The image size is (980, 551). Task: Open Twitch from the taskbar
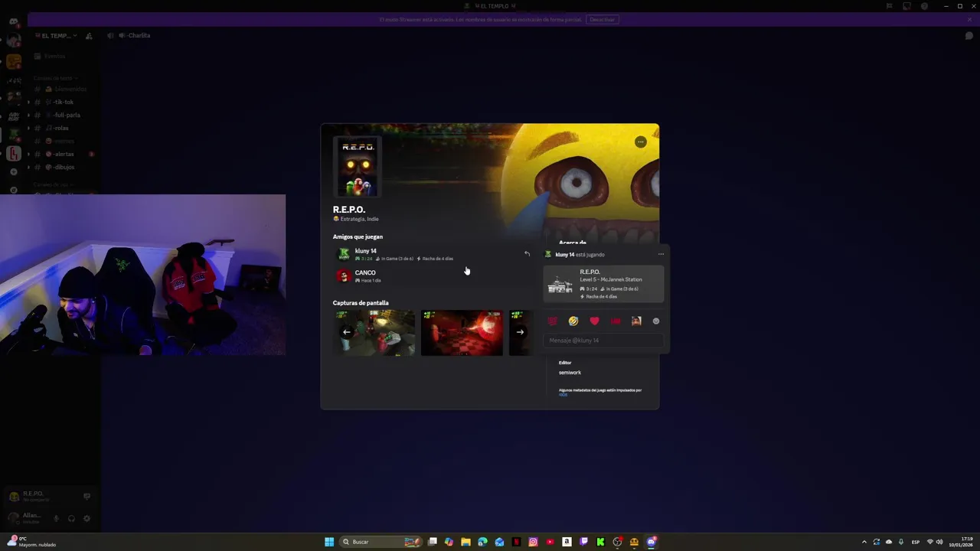583,542
